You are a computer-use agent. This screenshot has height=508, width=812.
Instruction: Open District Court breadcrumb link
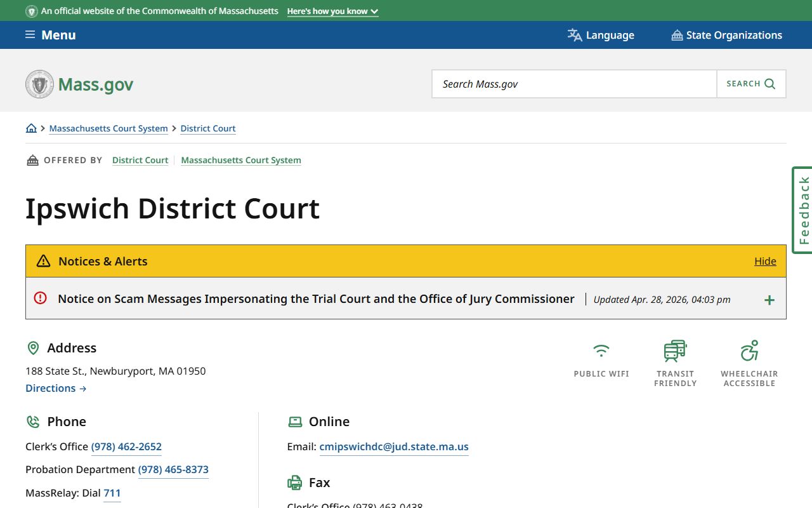[x=208, y=128]
